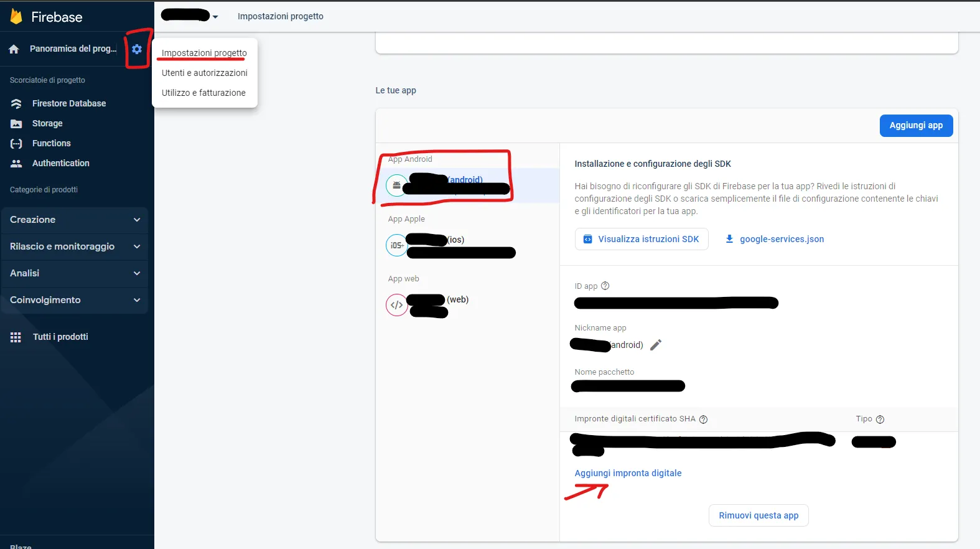Click the Nome pacchetto label

(x=604, y=372)
